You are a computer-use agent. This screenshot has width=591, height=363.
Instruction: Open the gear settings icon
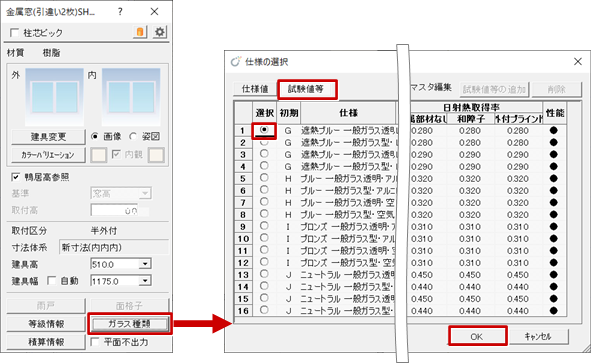point(160,32)
